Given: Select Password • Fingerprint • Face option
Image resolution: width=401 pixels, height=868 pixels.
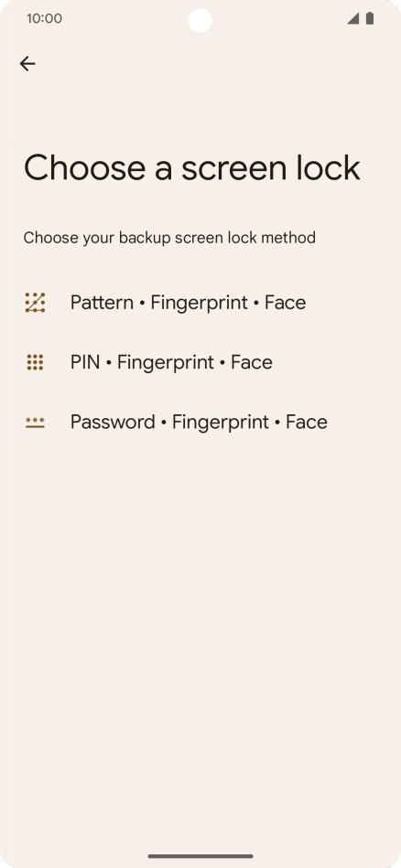Looking at the screenshot, I should pyautogui.click(x=200, y=423).
